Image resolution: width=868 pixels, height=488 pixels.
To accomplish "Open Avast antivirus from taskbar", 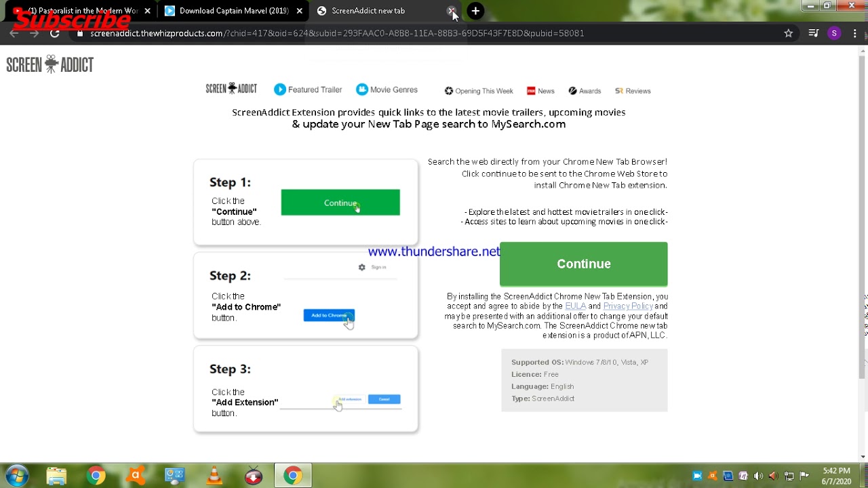I will [x=136, y=476].
